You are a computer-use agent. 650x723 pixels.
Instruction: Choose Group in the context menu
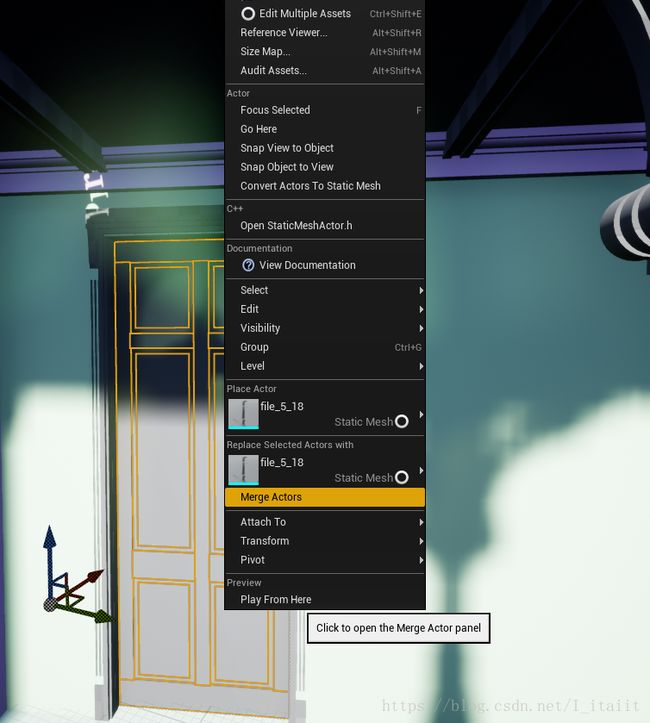[x=325, y=347]
